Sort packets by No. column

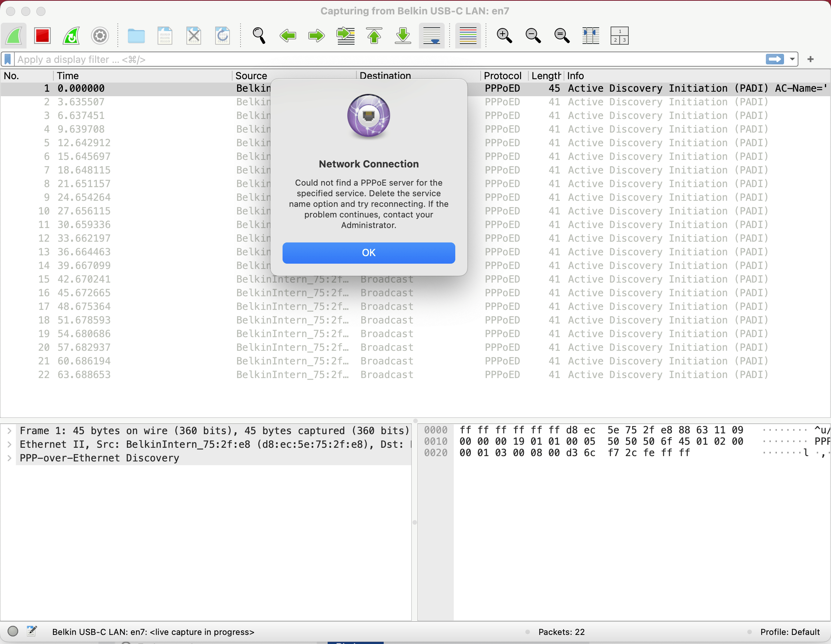pyautogui.click(x=27, y=76)
